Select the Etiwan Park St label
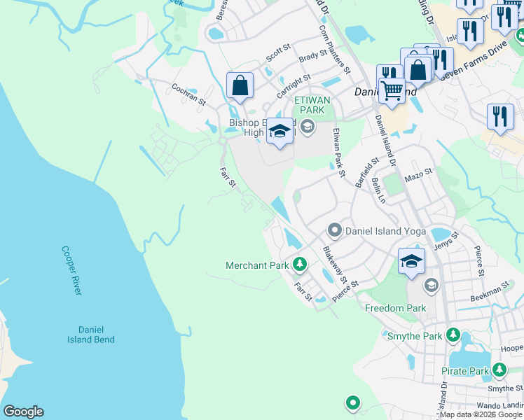Image resolution: width=524 pixels, height=420 pixels. 339,153
